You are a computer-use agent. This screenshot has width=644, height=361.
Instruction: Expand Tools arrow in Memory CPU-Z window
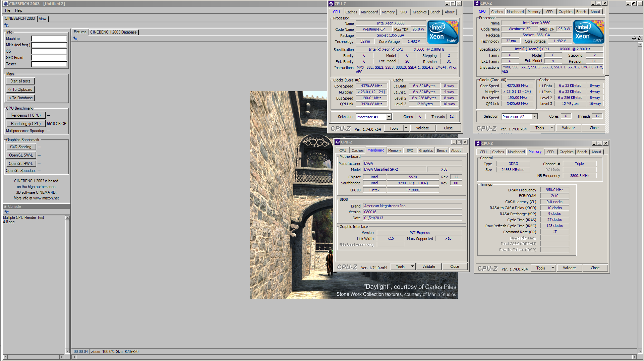pyautogui.click(x=553, y=268)
